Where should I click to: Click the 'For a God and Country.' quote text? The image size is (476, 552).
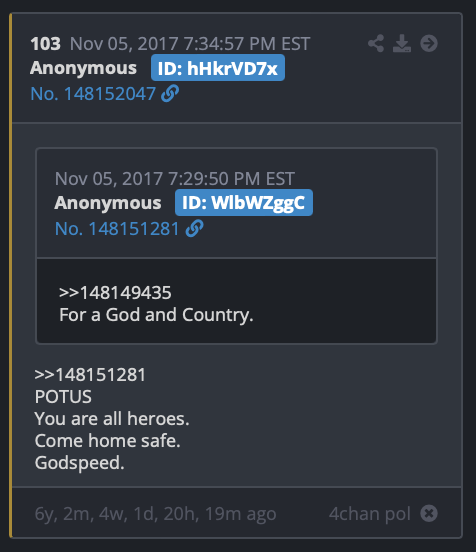[x=156, y=315]
